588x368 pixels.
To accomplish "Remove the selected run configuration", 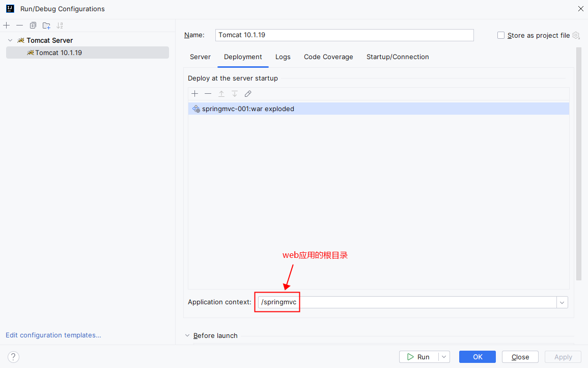I will click(19, 25).
